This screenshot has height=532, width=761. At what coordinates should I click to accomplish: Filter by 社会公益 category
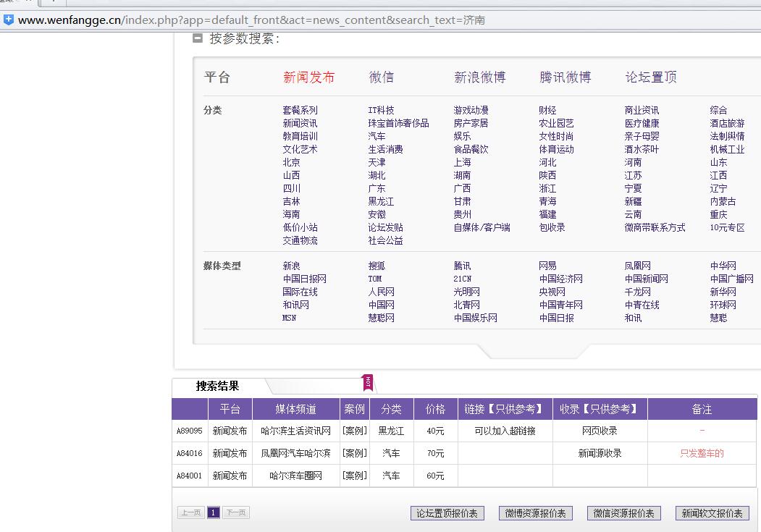click(385, 240)
